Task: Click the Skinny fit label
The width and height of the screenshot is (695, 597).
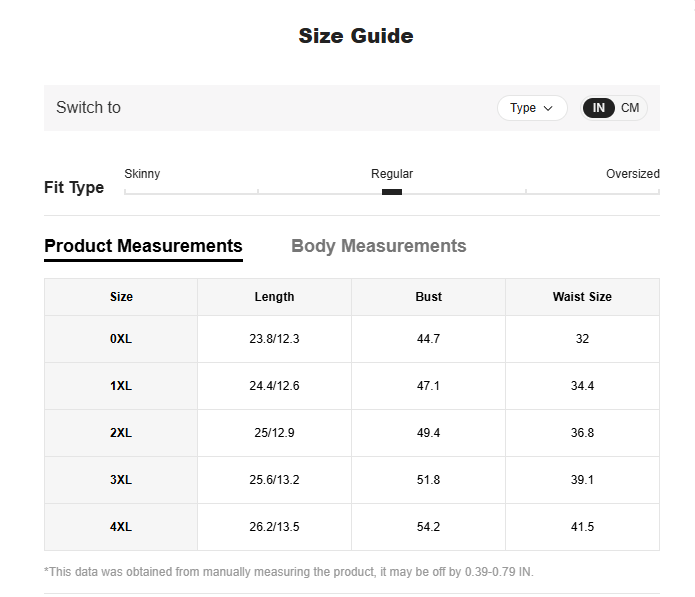Action: point(142,174)
